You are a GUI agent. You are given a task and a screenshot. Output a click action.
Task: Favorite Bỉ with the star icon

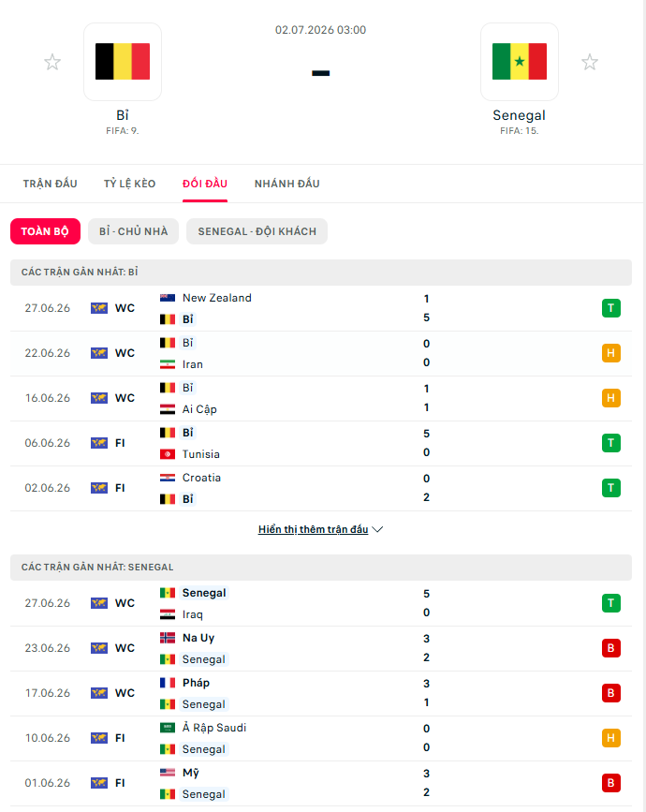(x=52, y=62)
